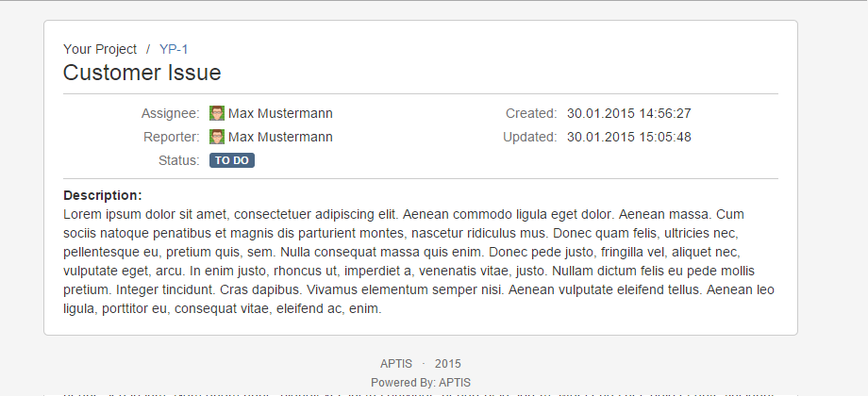Click the Description heading
868x396 pixels.
coord(102,195)
